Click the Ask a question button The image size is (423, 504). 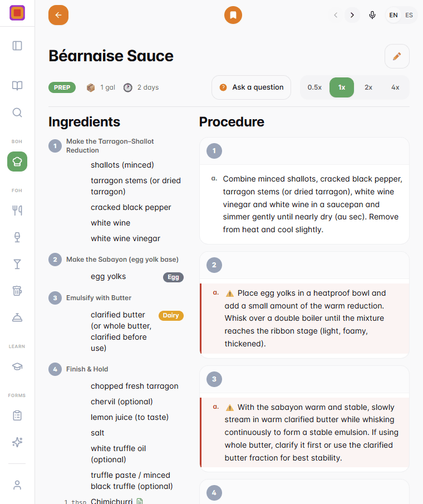coord(251,87)
